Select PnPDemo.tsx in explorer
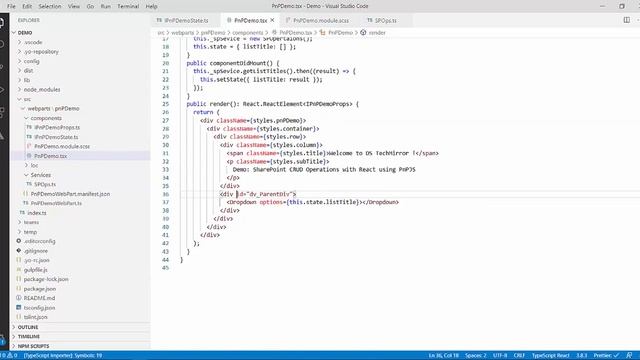 click(50, 156)
